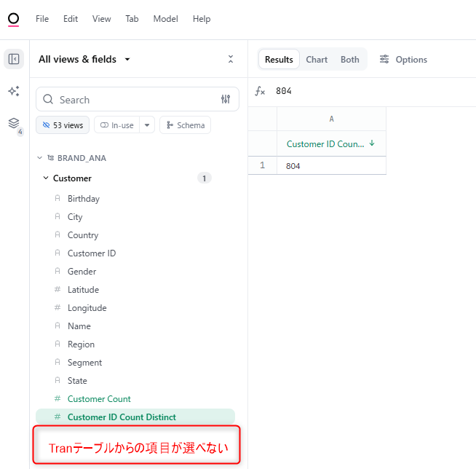Image resolution: width=476 pixels, height=469 pixels.
Task: Click the cell containing 804
Action: tap(331, 165)
